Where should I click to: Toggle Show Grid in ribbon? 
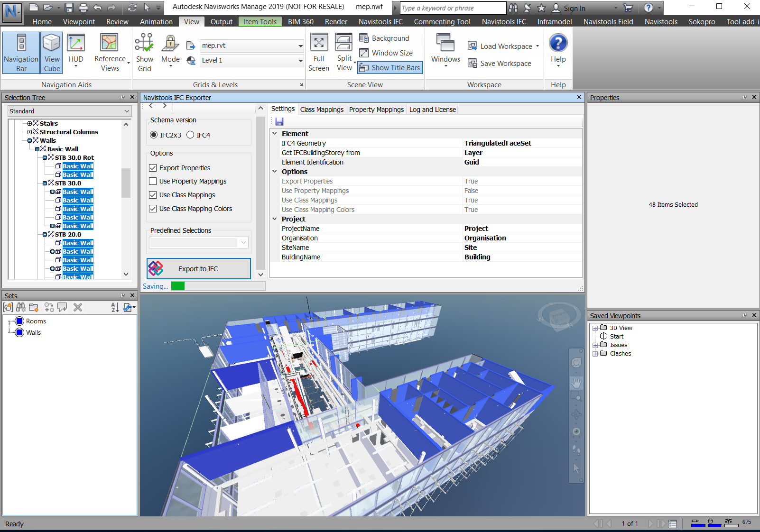[144, 53]
